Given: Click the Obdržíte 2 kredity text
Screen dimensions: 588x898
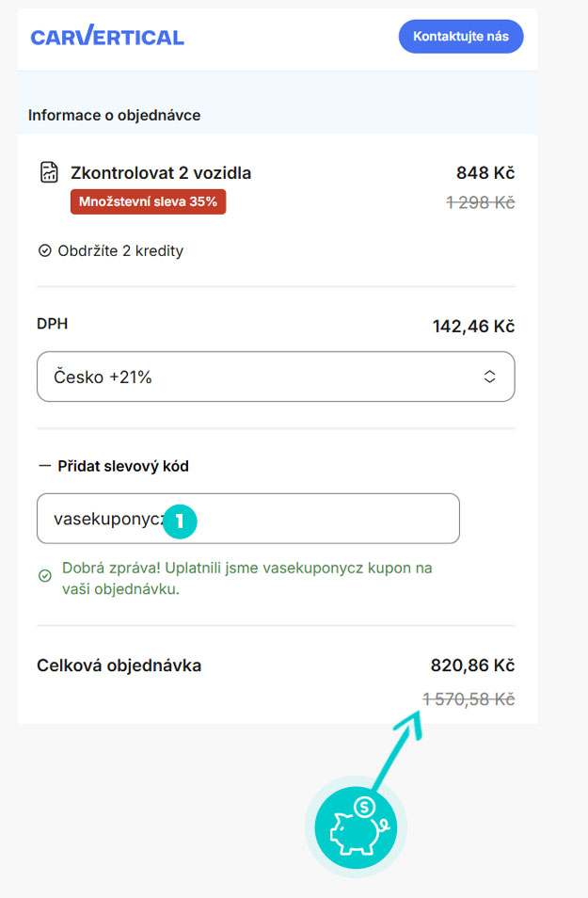Looking at the screenshot, I should [x=120, y=251].
